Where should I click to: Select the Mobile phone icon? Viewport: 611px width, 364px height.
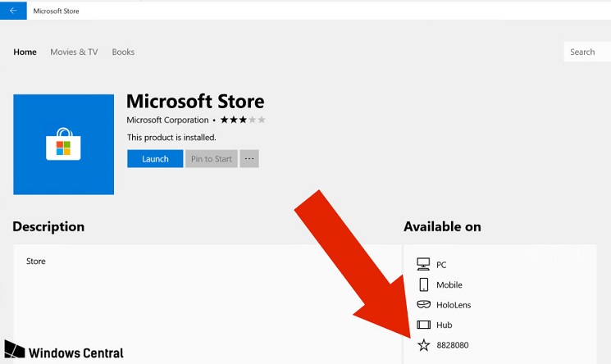[x=423, y=284]
